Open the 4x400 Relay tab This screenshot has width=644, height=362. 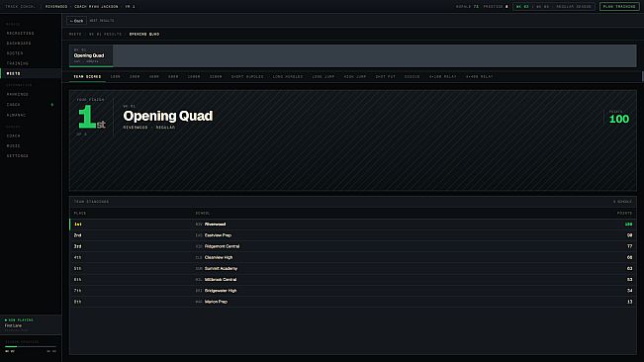point(479,77)
